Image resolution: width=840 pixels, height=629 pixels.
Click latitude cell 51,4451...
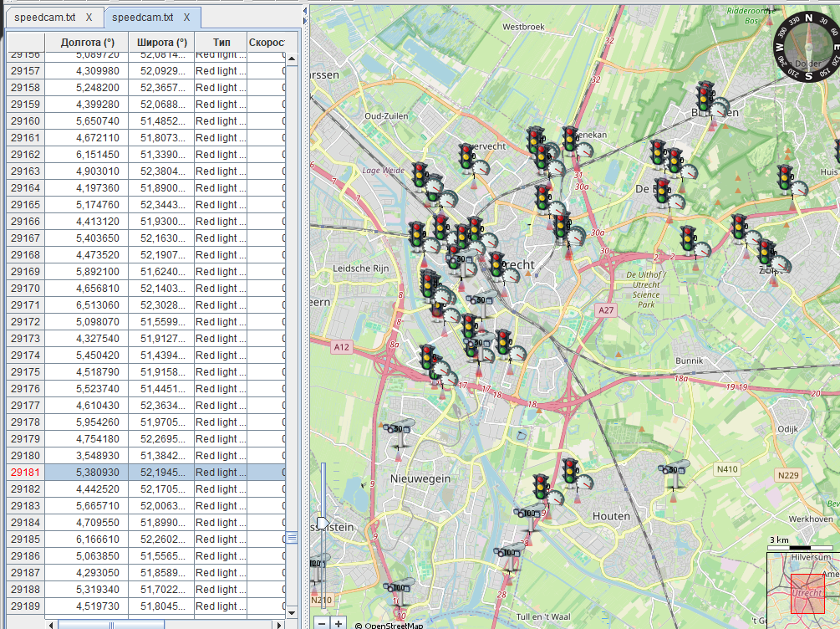pos(162,389)
